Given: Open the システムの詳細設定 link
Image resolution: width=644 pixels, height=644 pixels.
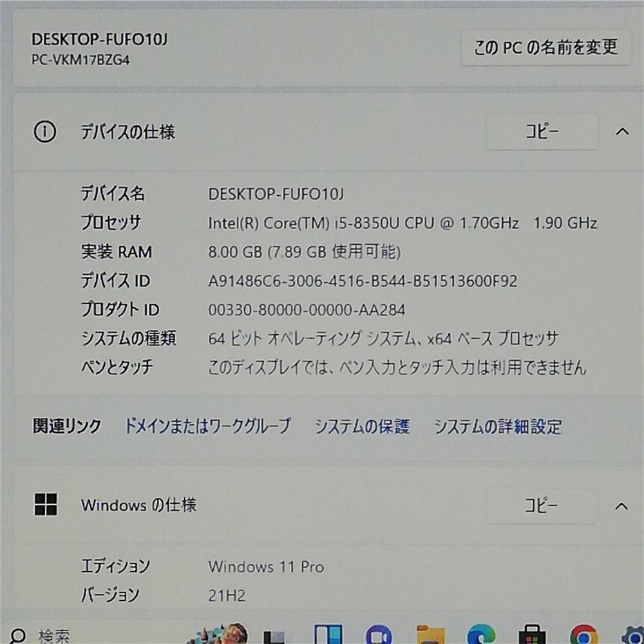Looking at the screenshot, I should click(x=498, y=426).
